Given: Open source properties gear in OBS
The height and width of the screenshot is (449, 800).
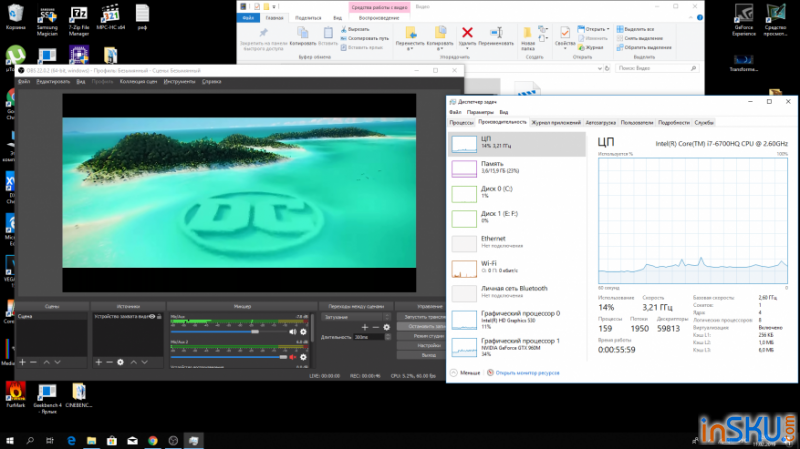Looking at the screenshot, I should coord(120,362).
